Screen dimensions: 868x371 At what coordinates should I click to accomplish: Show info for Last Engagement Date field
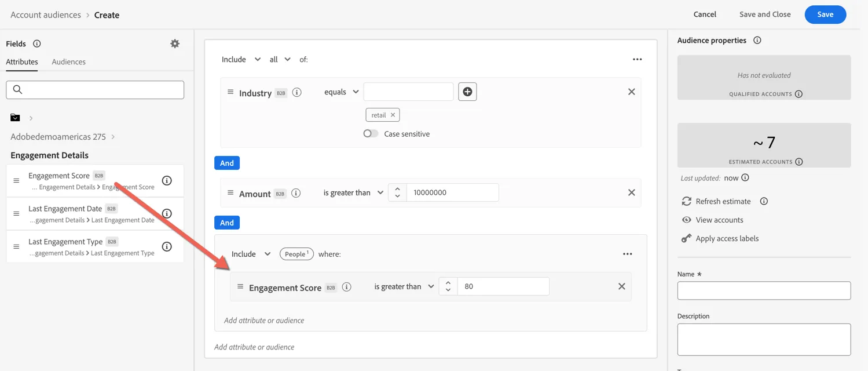(167, 213)
